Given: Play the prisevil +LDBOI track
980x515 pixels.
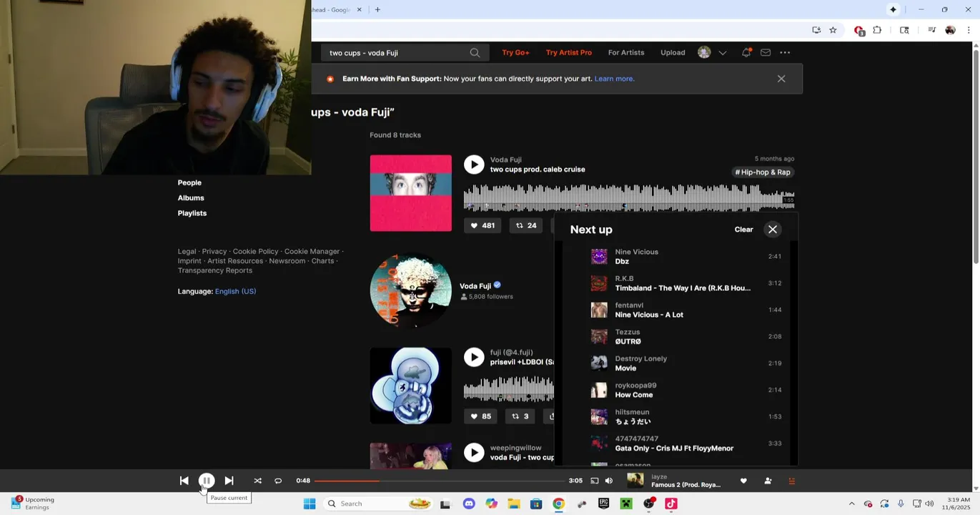Looking at the screenshot, I should [474, 357].
